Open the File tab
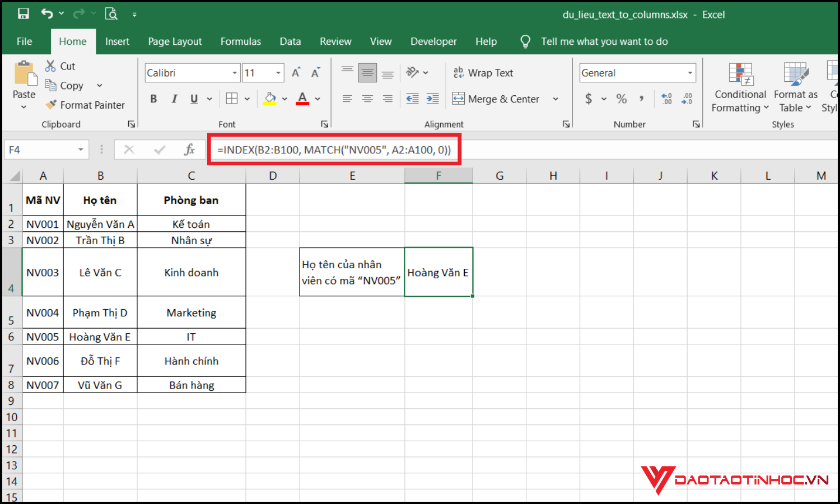The image size is (840, 504). pos(24,41)
